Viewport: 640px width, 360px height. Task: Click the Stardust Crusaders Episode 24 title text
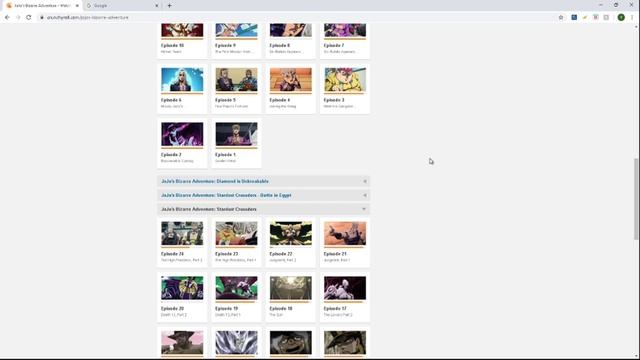tap(172, 254)
